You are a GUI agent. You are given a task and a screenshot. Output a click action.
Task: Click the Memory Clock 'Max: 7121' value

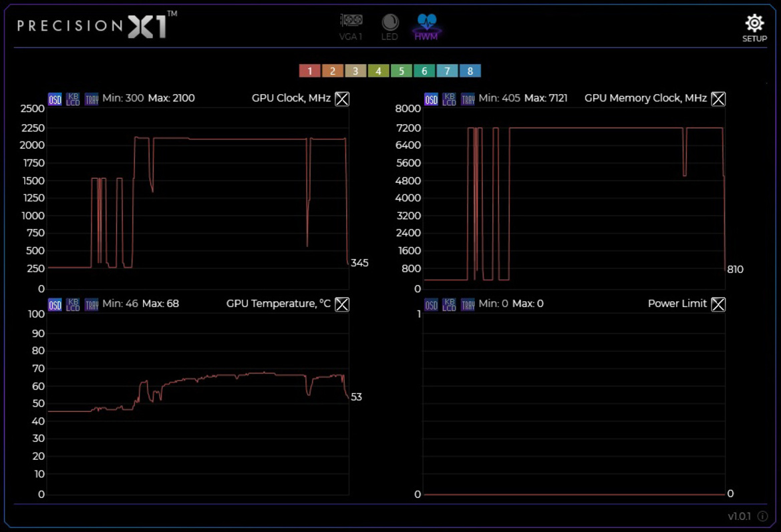click(x=546, y=98)
